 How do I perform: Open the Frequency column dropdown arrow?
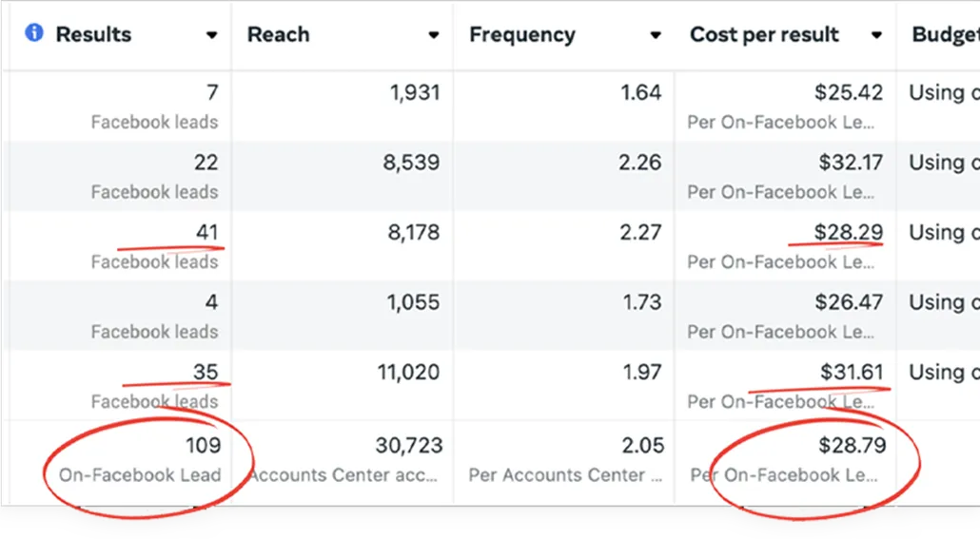click(x=655, y=35)
